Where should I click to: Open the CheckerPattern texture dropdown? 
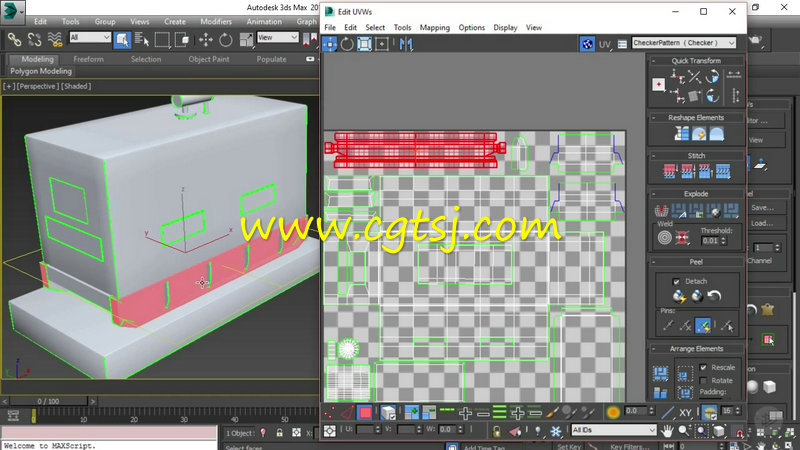684,43
